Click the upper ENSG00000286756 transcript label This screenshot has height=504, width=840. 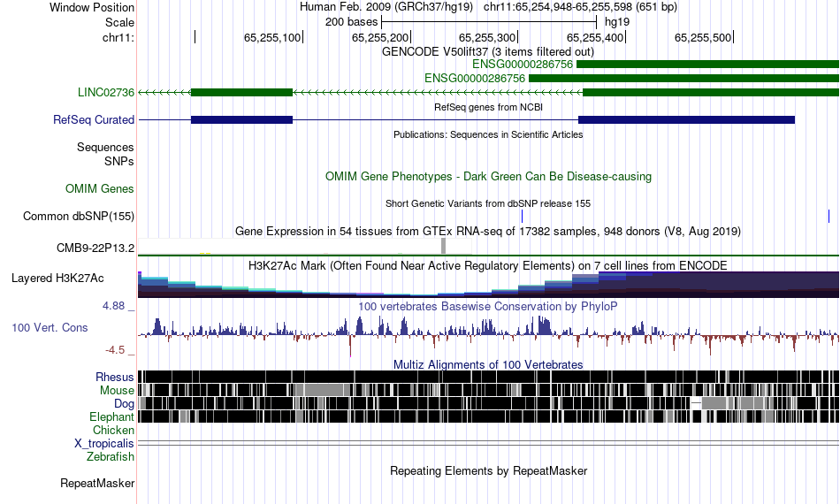coord(523,65)
